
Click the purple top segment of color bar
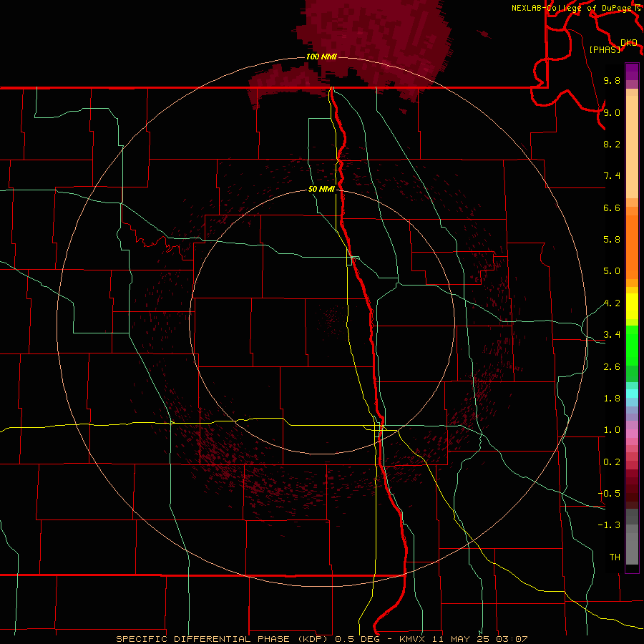(632, 72)
